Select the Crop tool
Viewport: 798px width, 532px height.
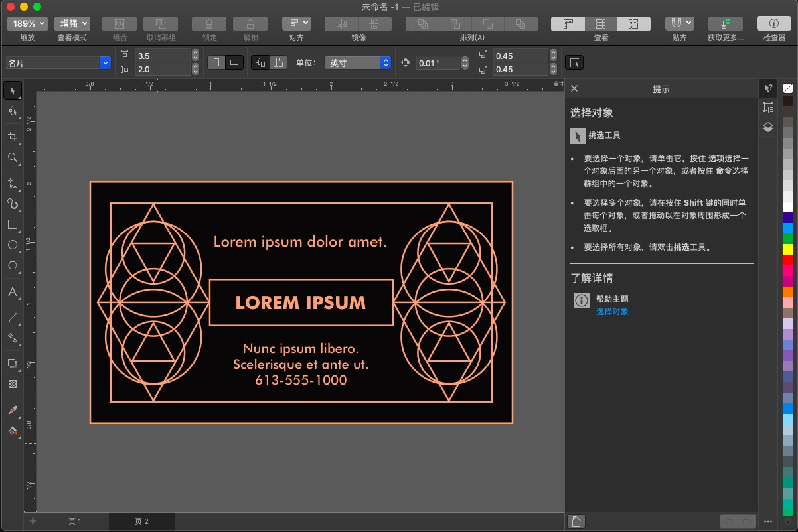(x=13, y=137)
